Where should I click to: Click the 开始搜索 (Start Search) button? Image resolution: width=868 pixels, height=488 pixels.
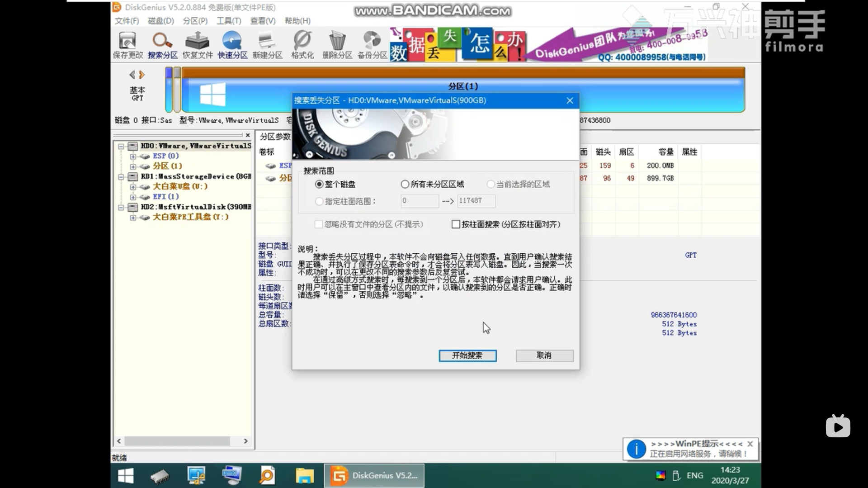click(x=467, y=355)
